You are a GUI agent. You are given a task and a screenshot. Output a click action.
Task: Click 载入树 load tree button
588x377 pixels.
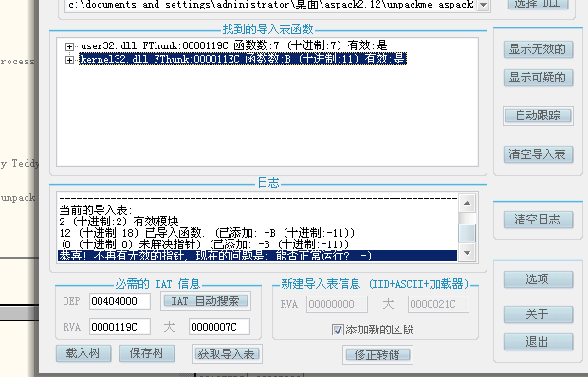[83, 353]
